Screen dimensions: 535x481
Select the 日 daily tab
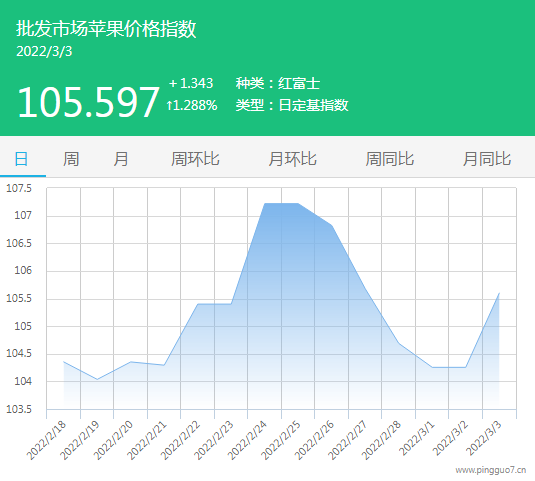[21, 159]
